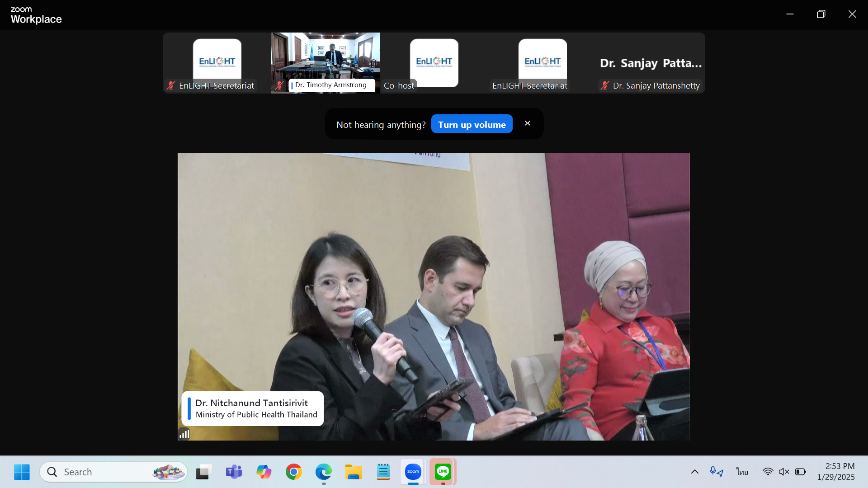
Task: Select Dr. Timothy Armstrong video thumbnail
Action: pos(325,63)
